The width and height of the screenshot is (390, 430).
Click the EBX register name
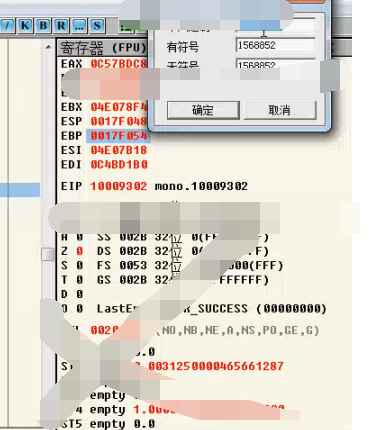point(71,107)
